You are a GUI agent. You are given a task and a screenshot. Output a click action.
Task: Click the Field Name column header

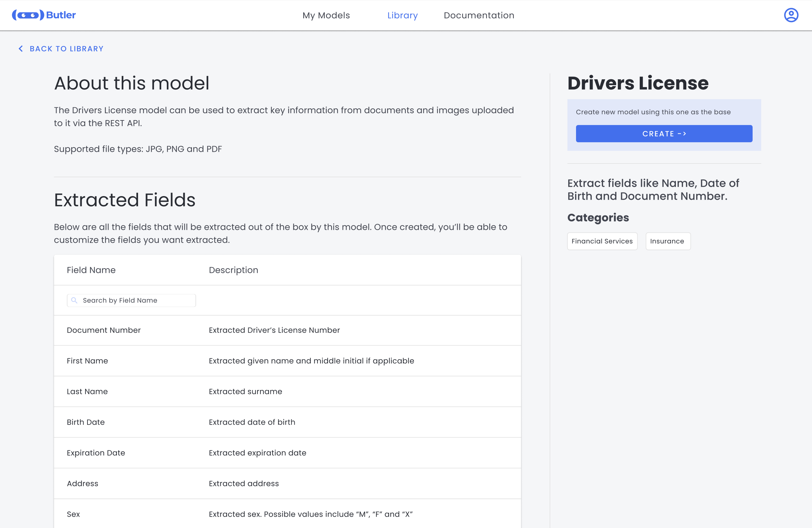tap(91, 270)
